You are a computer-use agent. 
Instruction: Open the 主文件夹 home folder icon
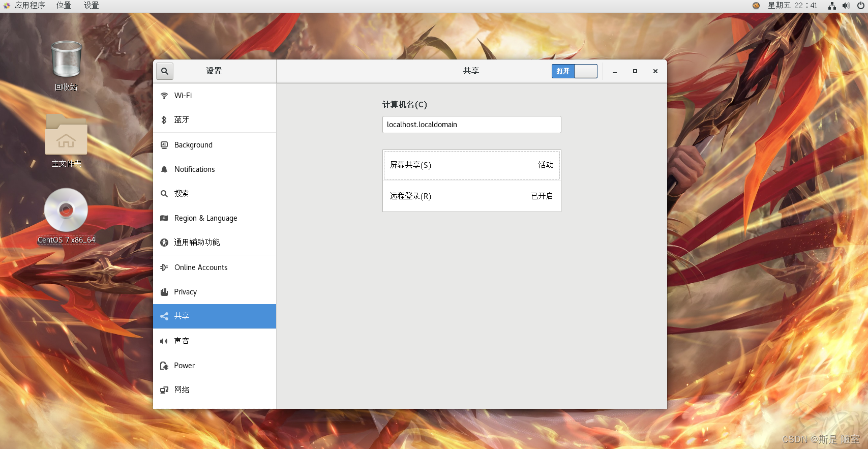coord(66,134)
